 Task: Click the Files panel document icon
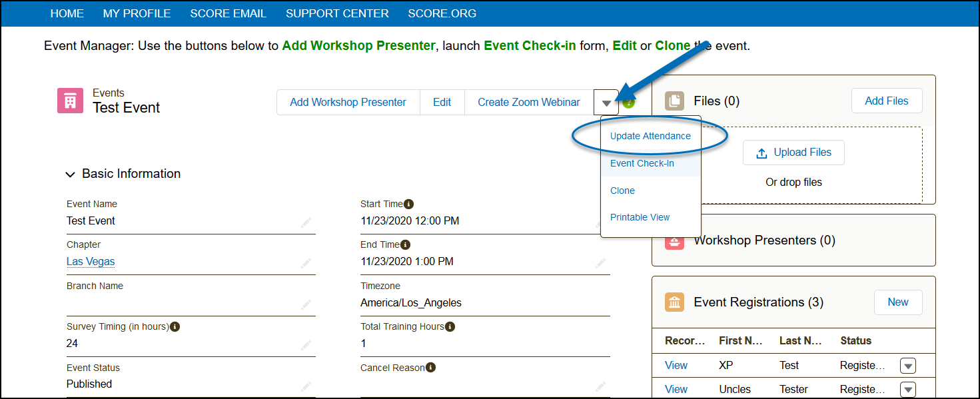[x=675, y=101]
